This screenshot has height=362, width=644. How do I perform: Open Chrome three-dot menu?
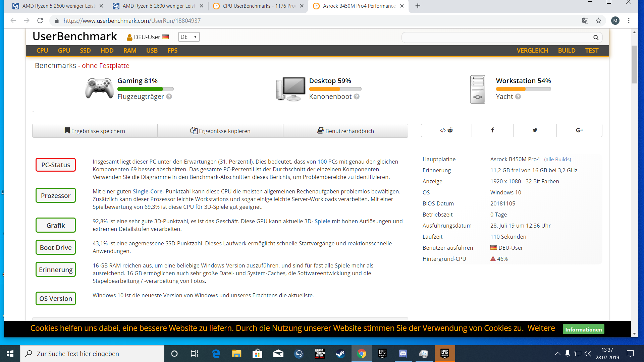pyautogui.click(x=629, y=21)
